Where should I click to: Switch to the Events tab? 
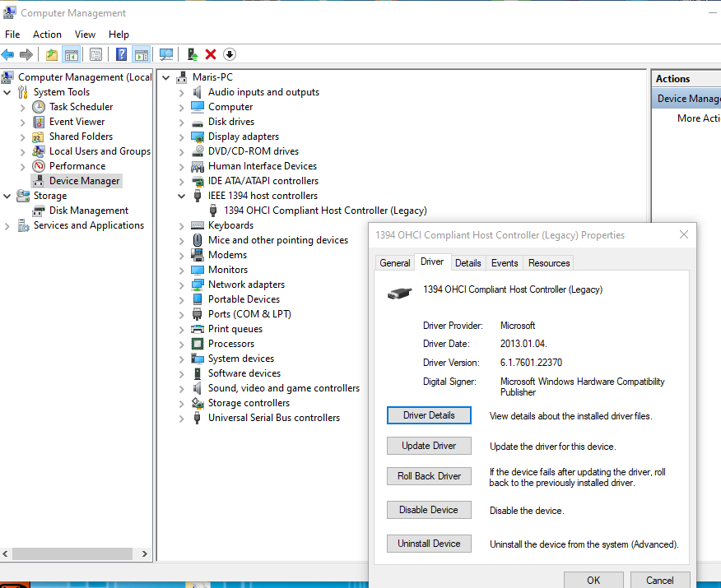(x=505, y=263)
